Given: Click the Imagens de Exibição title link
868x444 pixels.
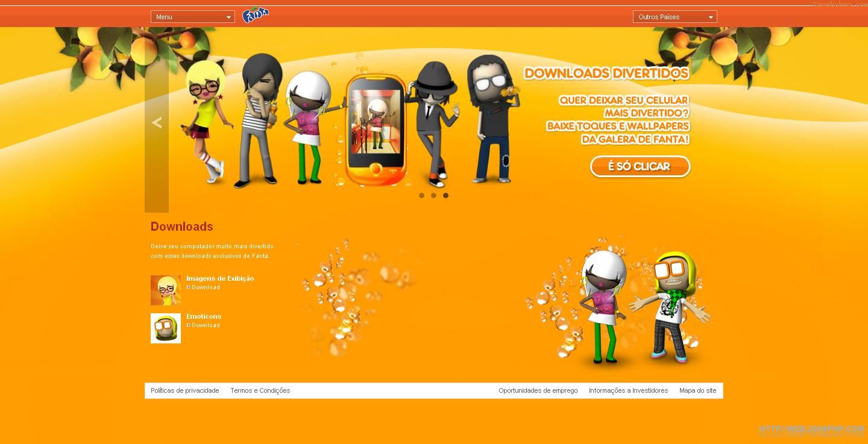Looking at the screenshot, I should [x=220, y=278].
